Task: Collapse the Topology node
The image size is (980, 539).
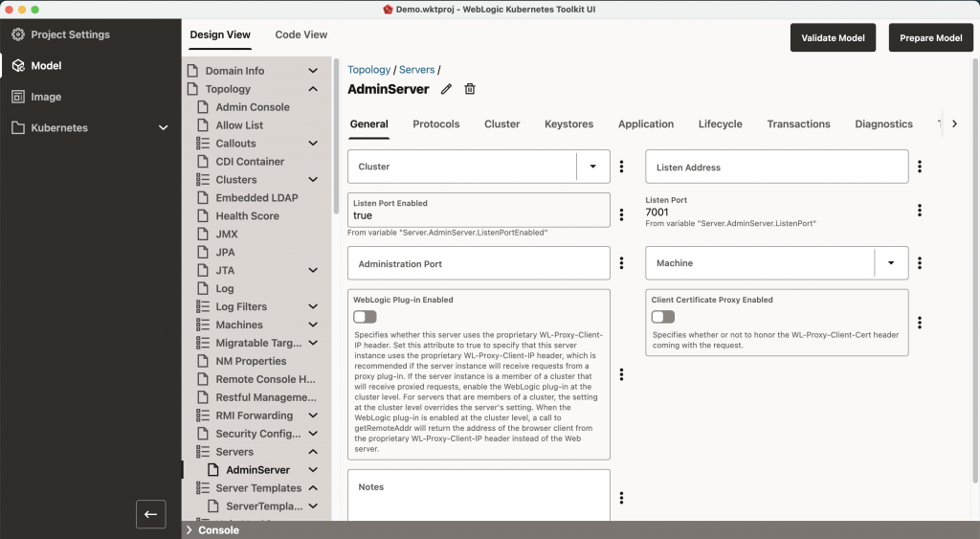Action: point(313,89)
